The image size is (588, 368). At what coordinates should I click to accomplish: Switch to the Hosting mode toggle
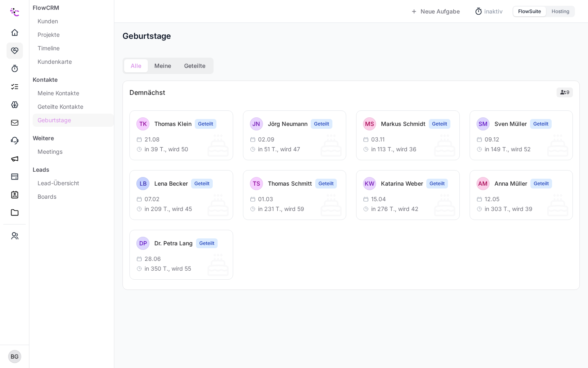560,11
